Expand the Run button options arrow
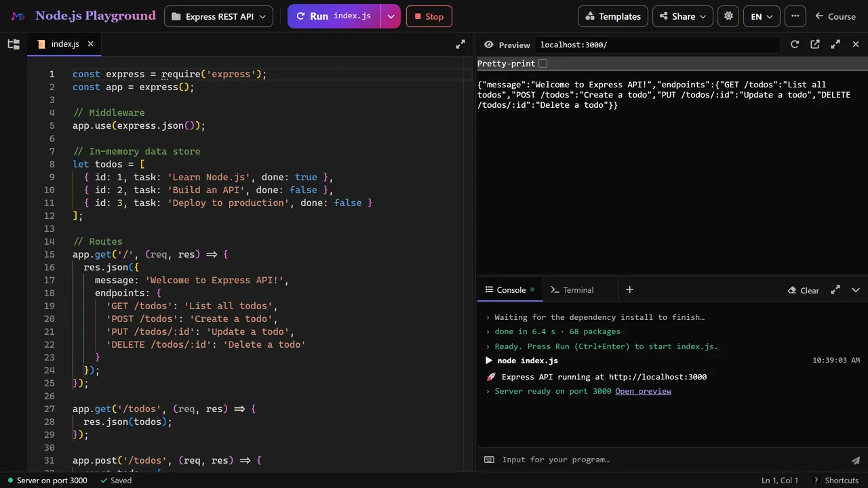Viewport: 868px width, 488px height. tap(391, 16)
